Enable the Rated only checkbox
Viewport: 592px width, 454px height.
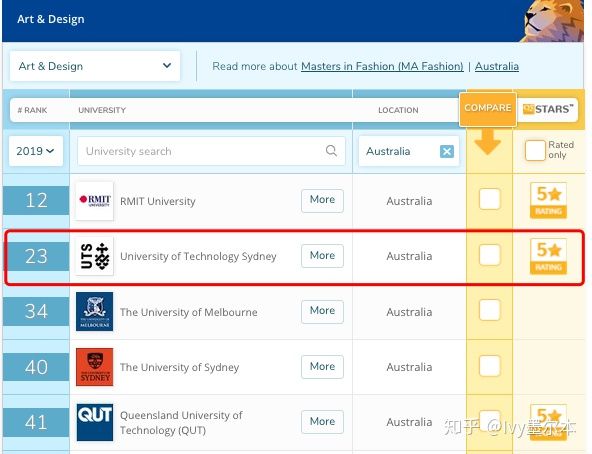535,150
